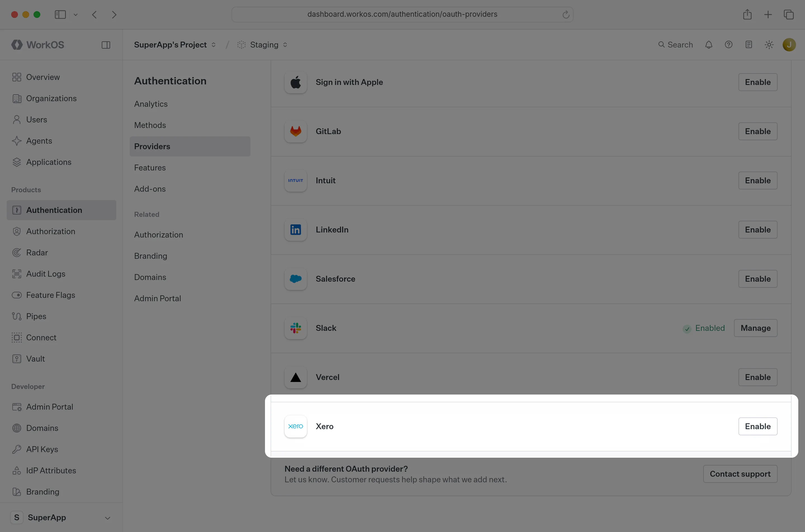
Task: Open Radar in sidebar
Action: pyautogui.click(x=61, y=252)
